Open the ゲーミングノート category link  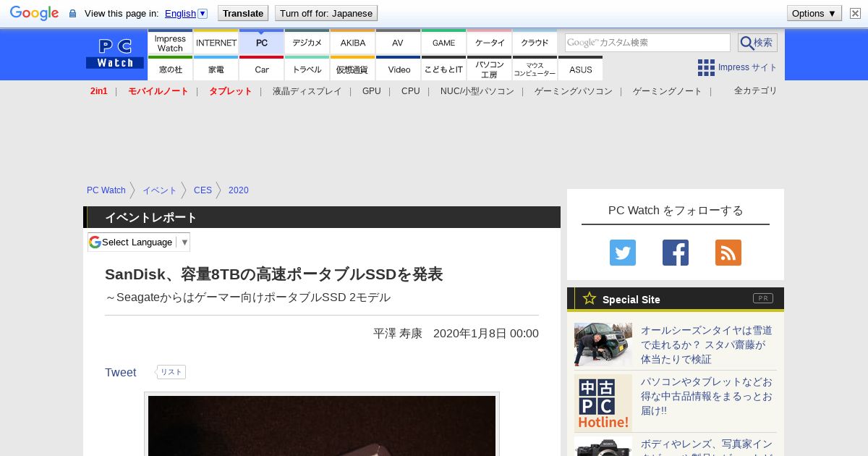point(667,91)
